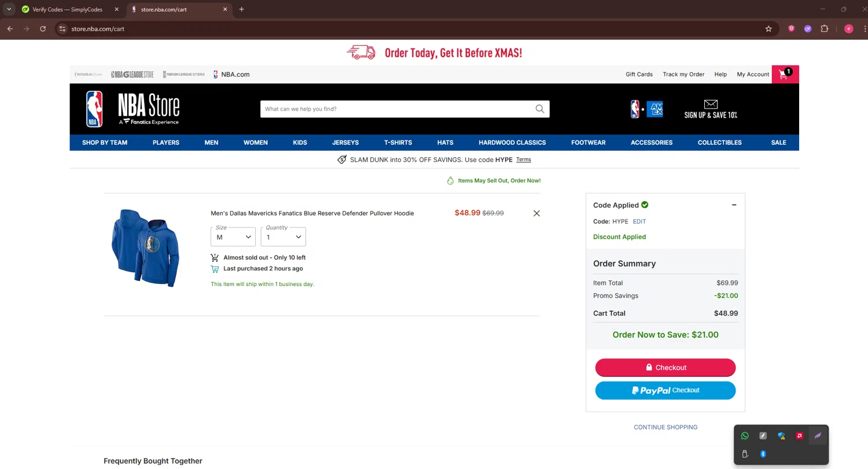868x469 pixels.
Task: Open the AMD software tray icon
Action: point(799,436)
